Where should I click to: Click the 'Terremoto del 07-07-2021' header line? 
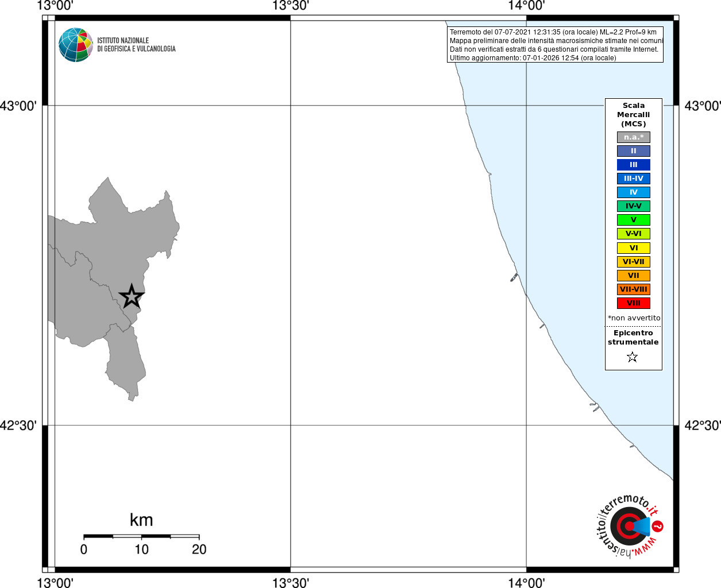[x=553, y=32]
